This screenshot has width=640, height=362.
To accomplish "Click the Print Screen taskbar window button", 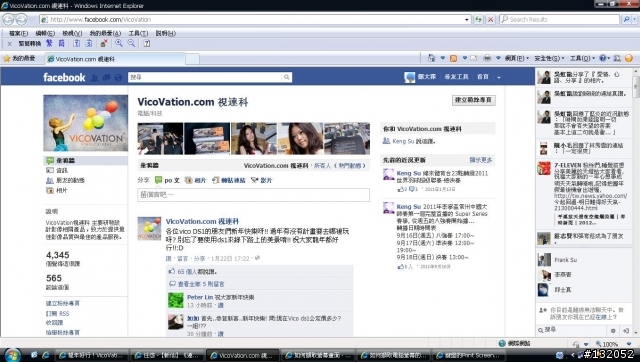I will [468, 355].
